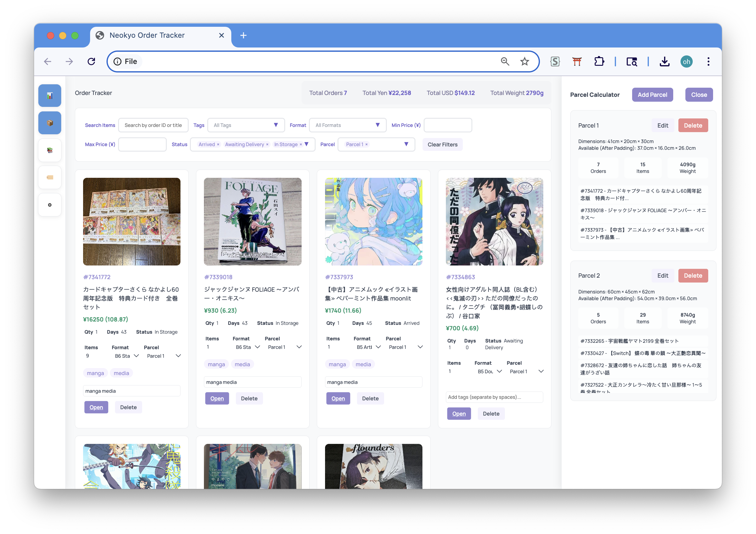
Task: Reload the page
Action: [x=91, y=61]
